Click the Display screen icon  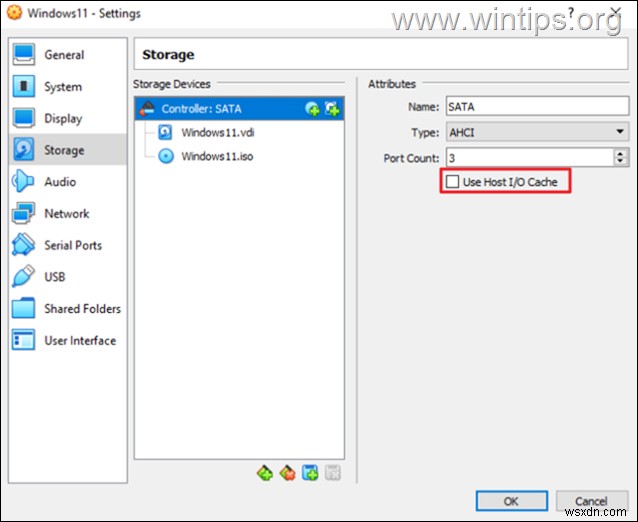[24, 118]
